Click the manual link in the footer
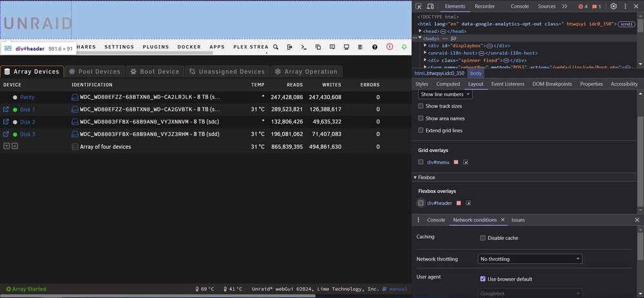This screenshot has height=298, width=644. pos(398,289)
